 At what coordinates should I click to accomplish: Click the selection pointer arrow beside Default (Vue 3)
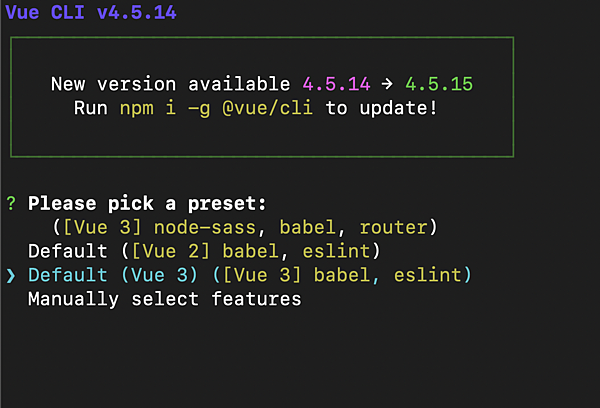(x=11, y=276)
